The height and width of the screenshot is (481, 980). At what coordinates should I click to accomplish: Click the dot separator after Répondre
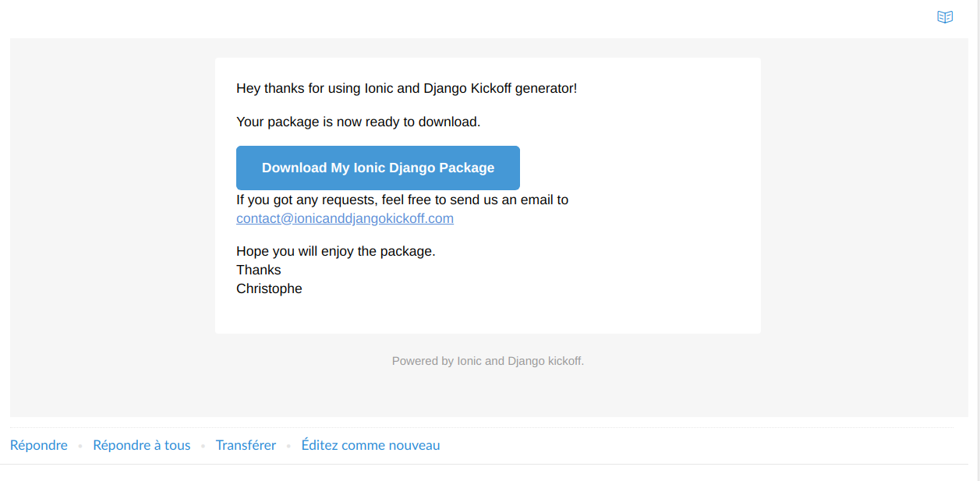pyautogui.click(x=80, y=446)
